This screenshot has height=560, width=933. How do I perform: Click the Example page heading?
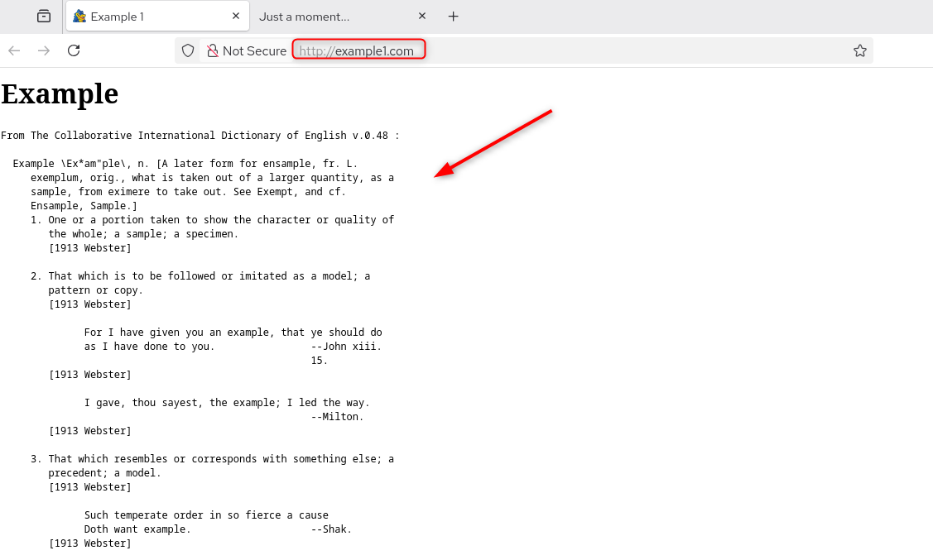60,94
